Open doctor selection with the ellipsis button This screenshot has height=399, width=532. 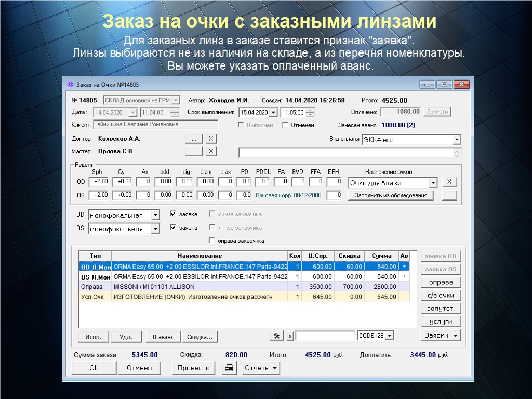pyautogui.click(x=194, y=139)
